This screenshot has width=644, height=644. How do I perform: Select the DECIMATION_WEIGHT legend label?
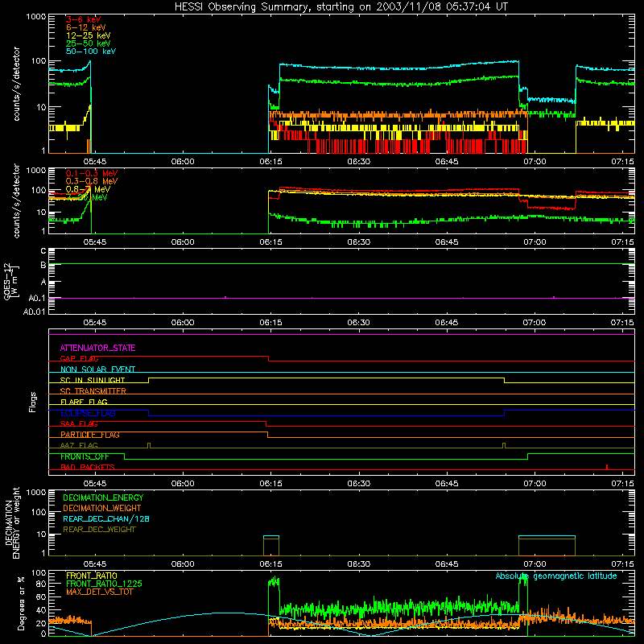102,508
